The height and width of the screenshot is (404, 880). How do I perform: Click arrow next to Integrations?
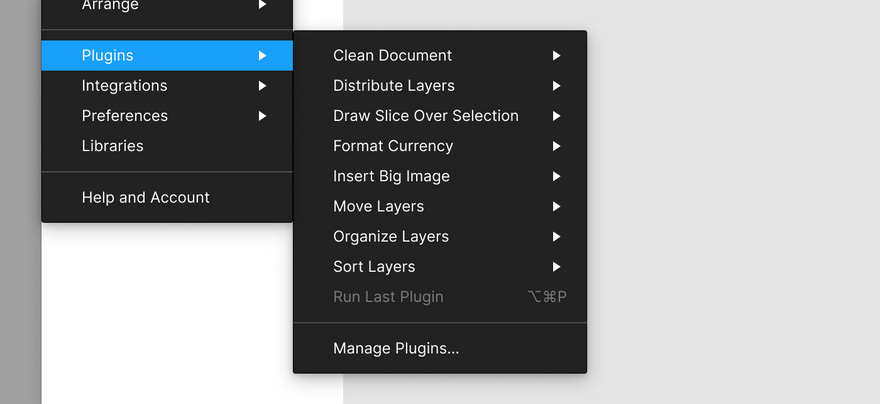pos(262,86)
